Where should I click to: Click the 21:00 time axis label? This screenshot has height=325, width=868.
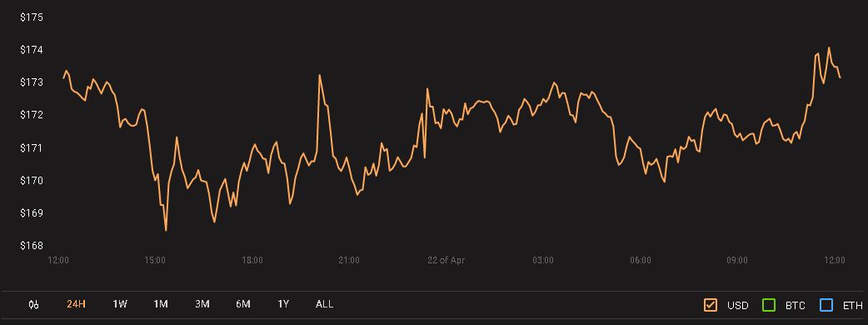tap(349, 260)
